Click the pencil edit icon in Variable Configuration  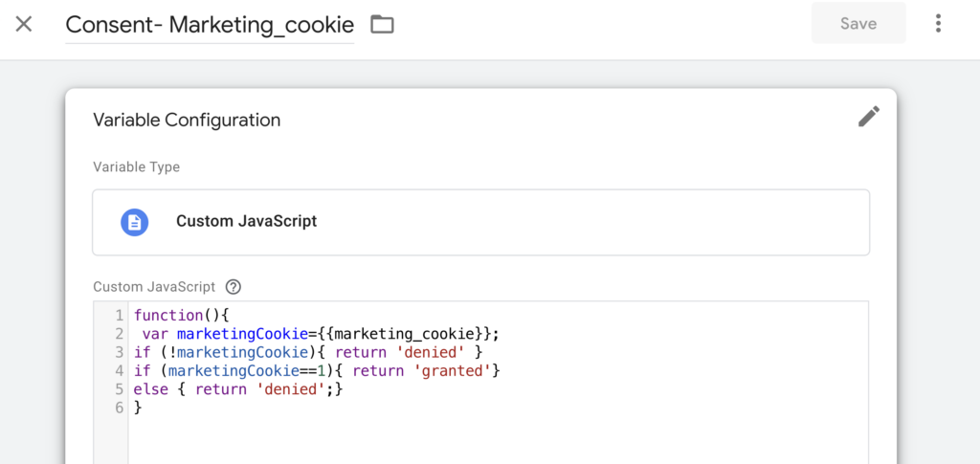click(x=868, y=118)
